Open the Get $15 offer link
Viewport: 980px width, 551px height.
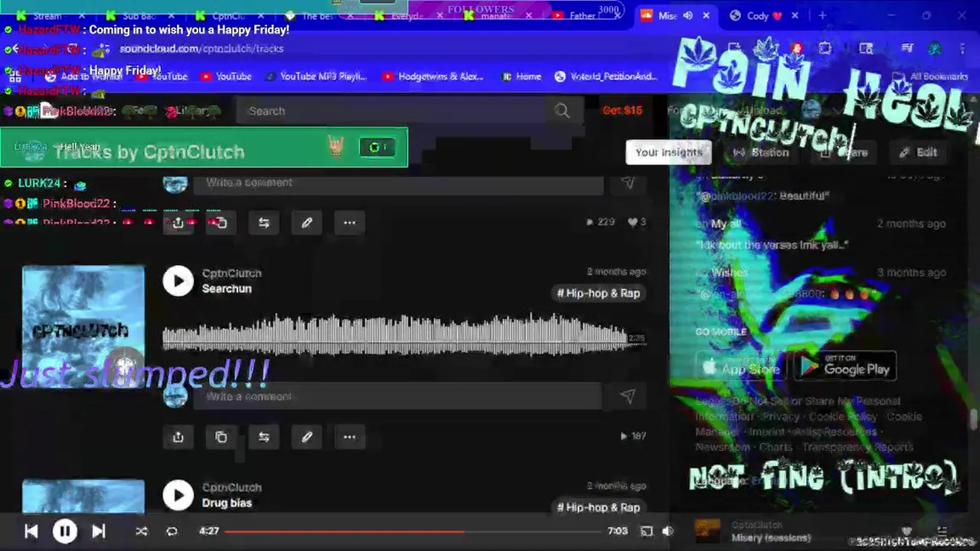[622, 110]
